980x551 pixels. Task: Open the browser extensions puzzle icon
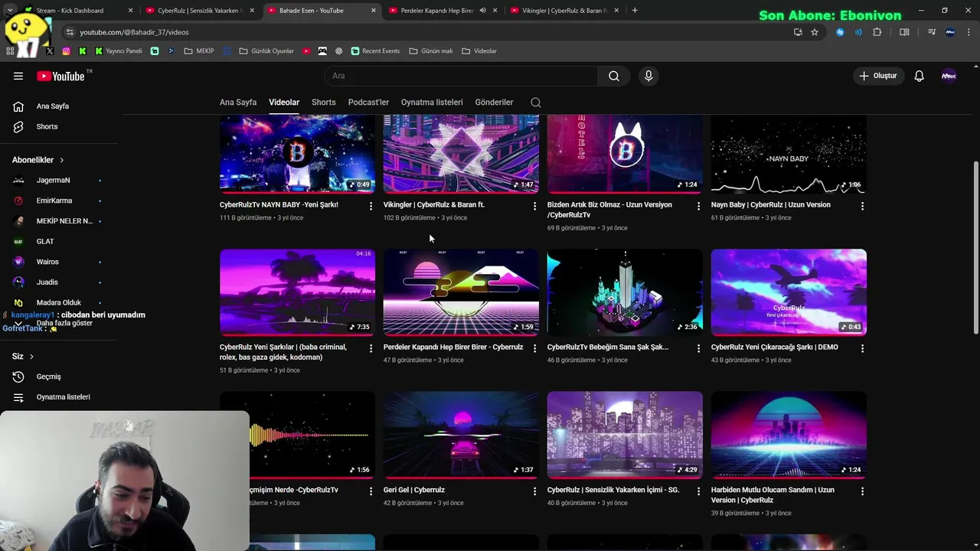coord(877,32)
